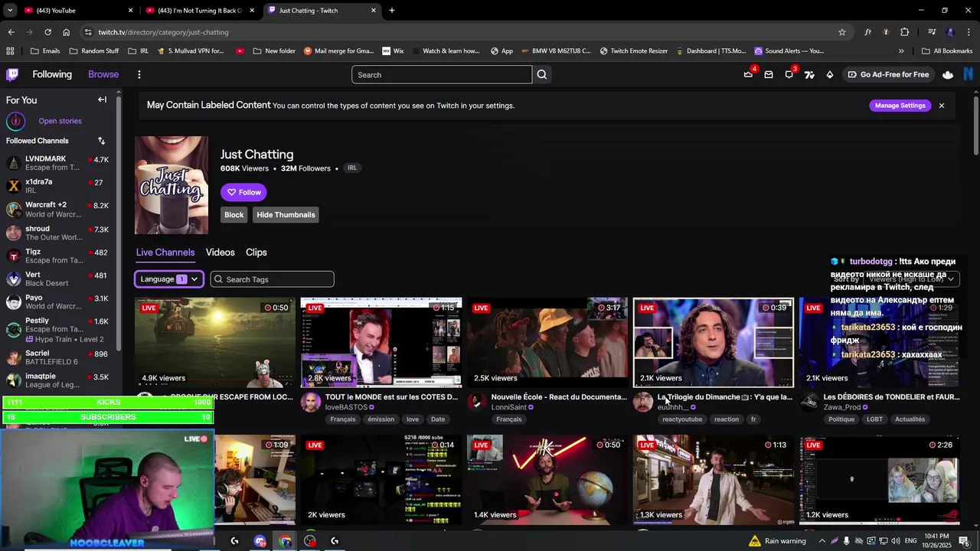Open the Sort by viewers dropdown
980x551 pixels.
pos(911,279)
